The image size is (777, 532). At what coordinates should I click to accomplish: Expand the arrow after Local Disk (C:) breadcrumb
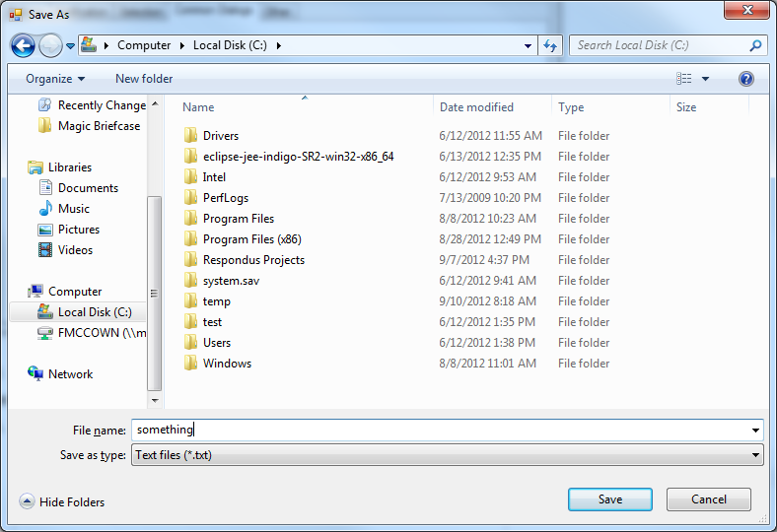(x=278, y=45)
